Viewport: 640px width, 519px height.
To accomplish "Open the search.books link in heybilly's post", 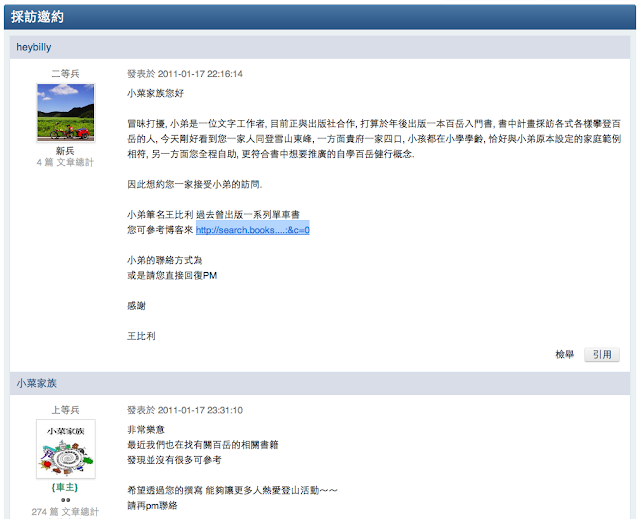I will 253,230.
